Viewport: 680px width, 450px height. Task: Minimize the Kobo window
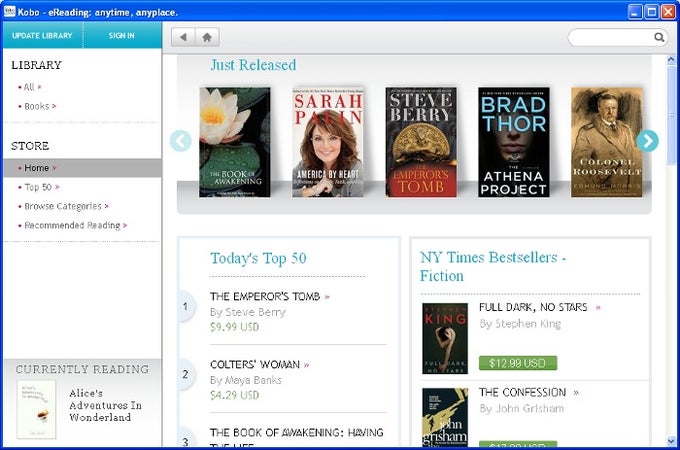point(635,12)
